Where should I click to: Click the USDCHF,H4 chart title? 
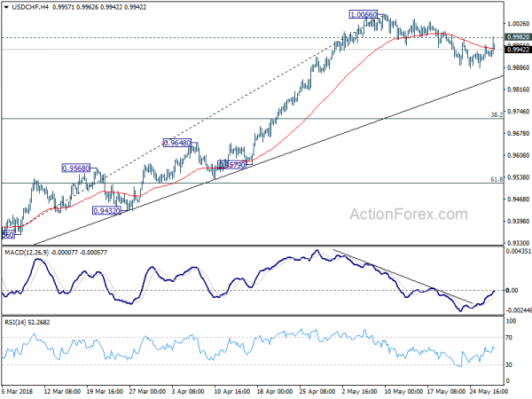click(x=30, y=7)
